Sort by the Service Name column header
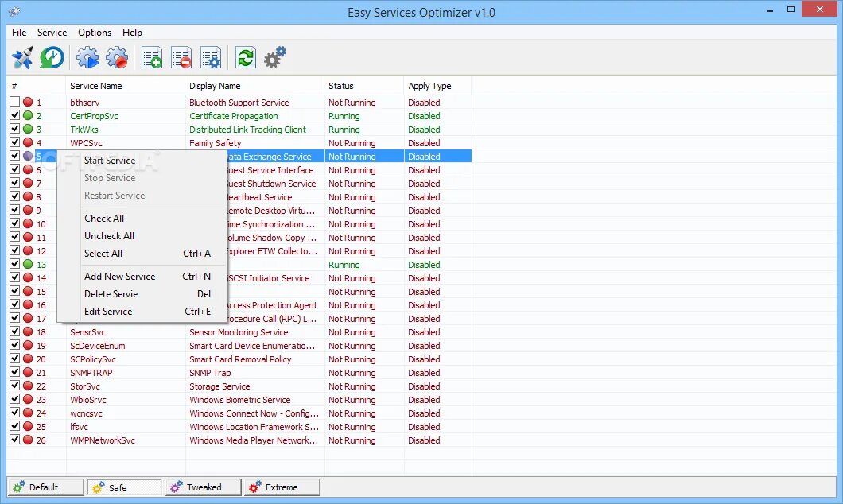The image size is (843, 504). [126, 85]
